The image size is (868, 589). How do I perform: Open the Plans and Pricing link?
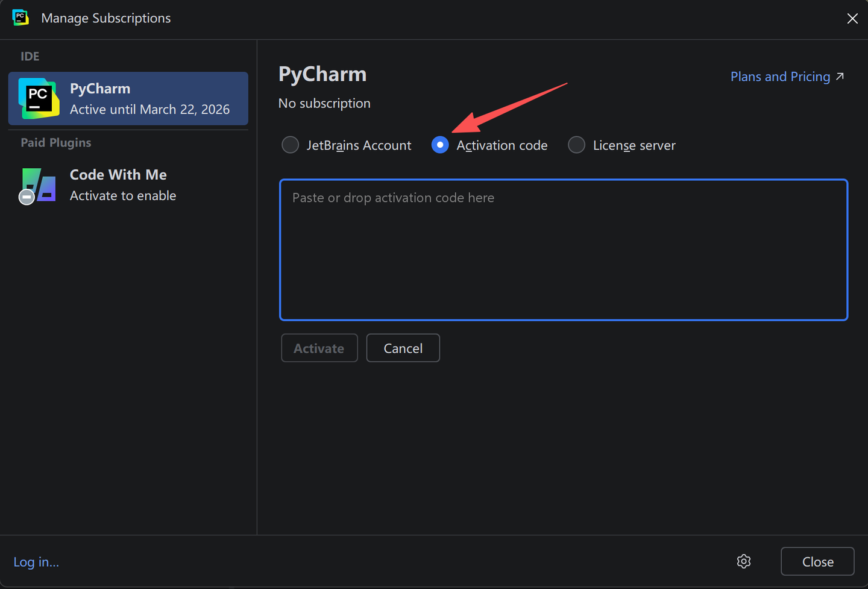[787, 77]
